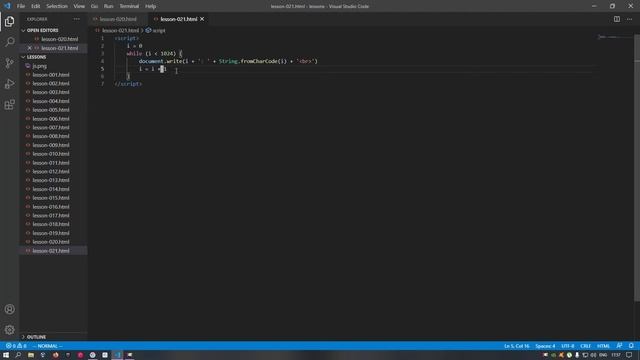Image resolution: width=640 pixels, height=360 pixels.
Task: Open lesson-017.html in Explorer
Action: [x=51, y=216]
